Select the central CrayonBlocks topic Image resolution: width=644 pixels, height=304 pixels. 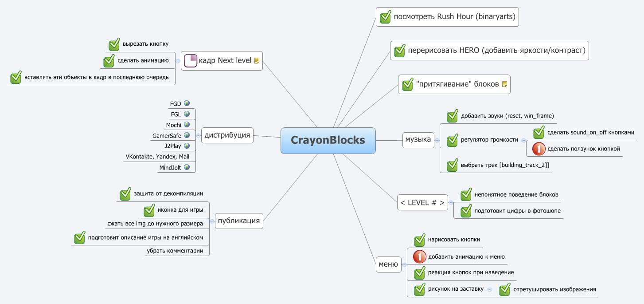coord(328,141)
